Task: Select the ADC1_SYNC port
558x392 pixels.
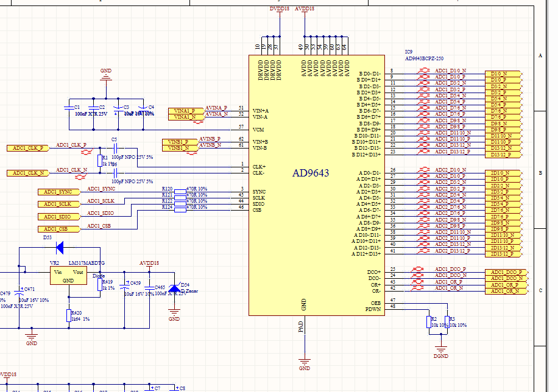Action: [58, 192]
